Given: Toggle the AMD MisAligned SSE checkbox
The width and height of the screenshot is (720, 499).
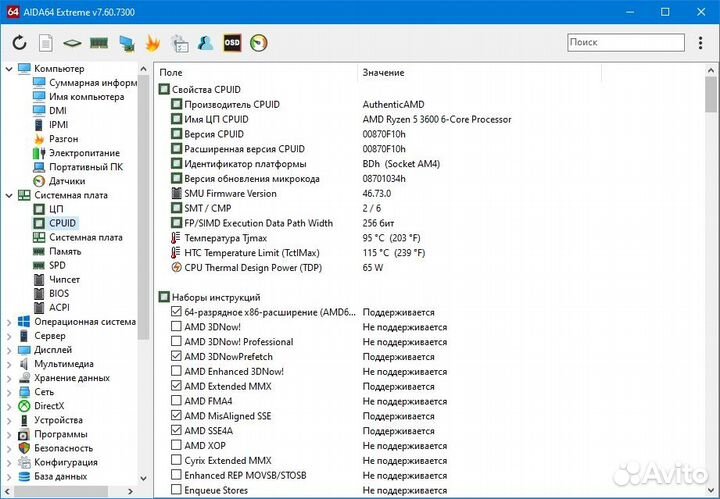Looking at the screenshot, I should pyautogui.click(x=176, y=415).
